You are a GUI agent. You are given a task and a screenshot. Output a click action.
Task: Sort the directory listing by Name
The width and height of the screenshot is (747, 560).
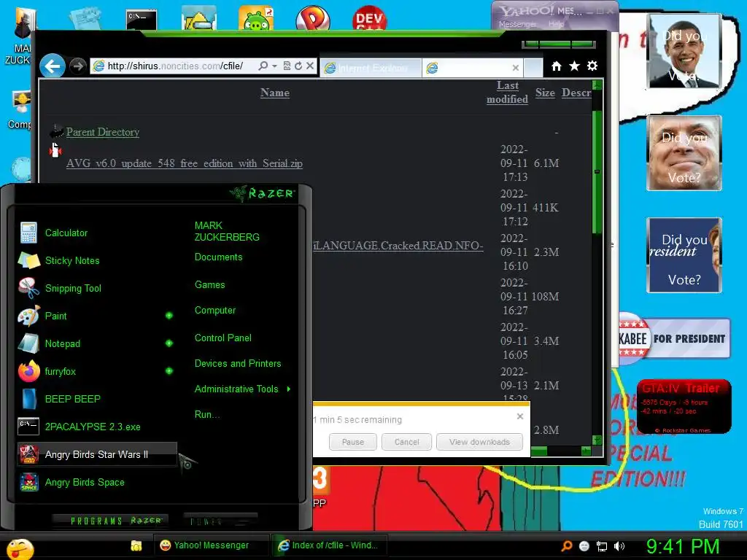[275, 93]
